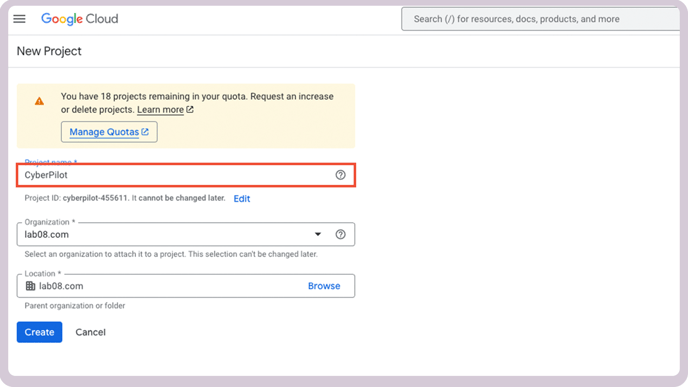Image resolution: width=688 pixels, height=387 pixels.
Task: Open the Learn more link
Action: coord(165,110)
